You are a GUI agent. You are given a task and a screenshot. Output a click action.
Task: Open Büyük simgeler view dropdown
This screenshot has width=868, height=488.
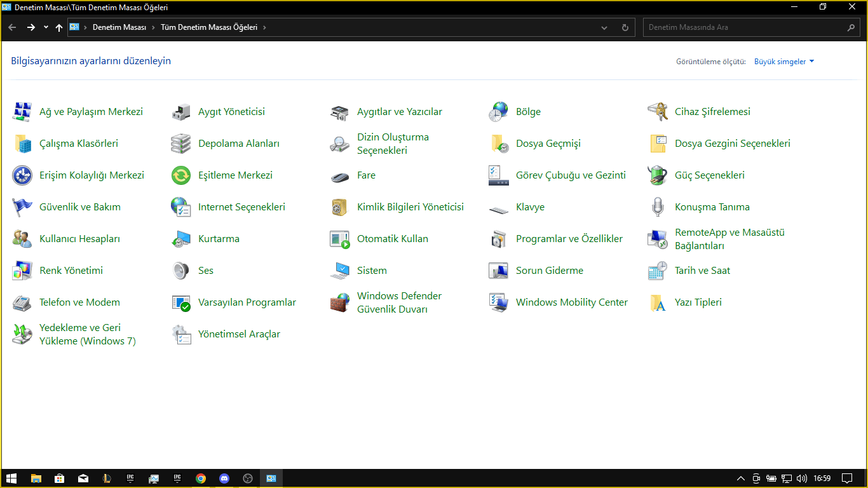tap(784, 62)
